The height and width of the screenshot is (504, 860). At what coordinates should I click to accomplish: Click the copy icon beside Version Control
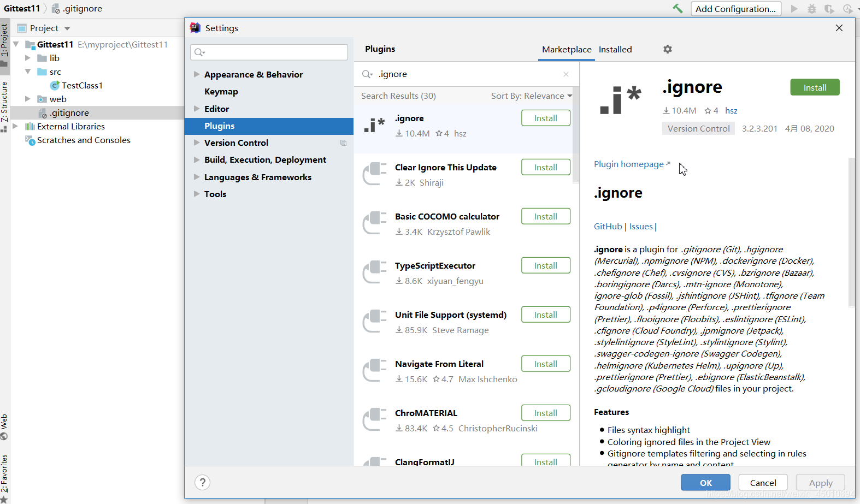click(x=343, y=143)
